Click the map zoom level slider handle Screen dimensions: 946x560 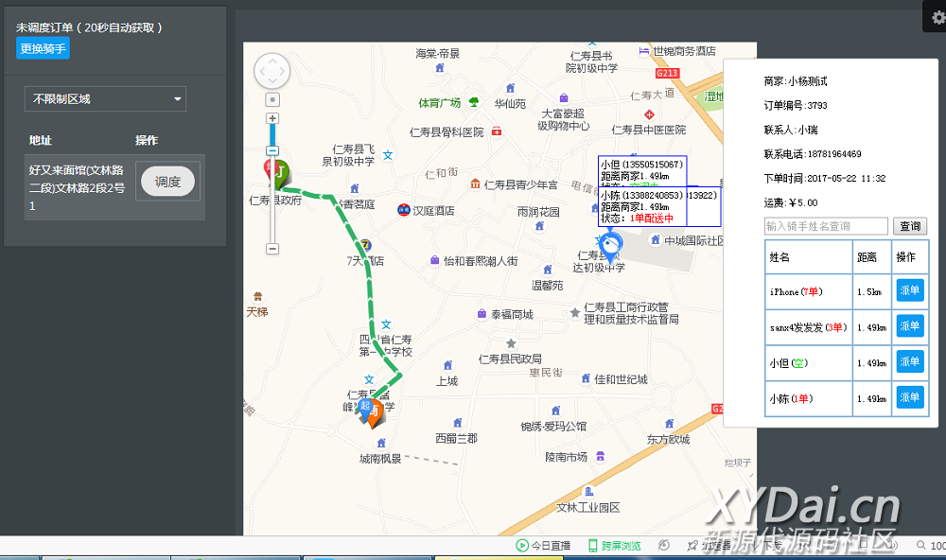pos(272,150)
